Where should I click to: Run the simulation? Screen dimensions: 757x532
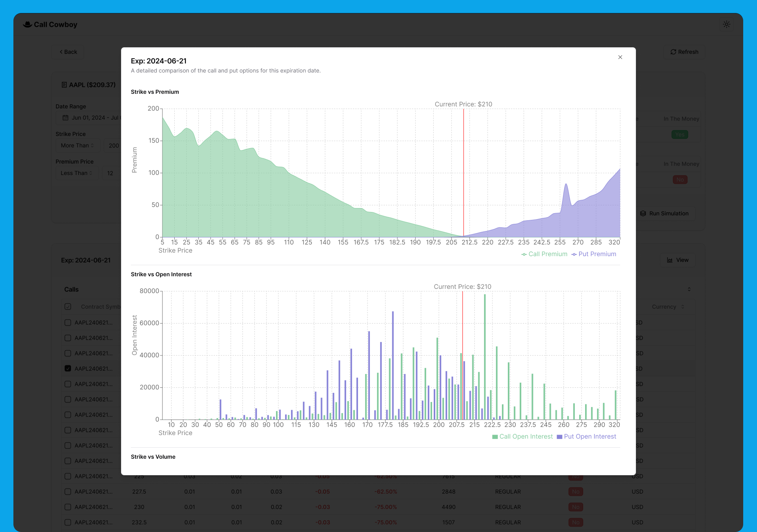pyautogui.click(x=664, y=214)
